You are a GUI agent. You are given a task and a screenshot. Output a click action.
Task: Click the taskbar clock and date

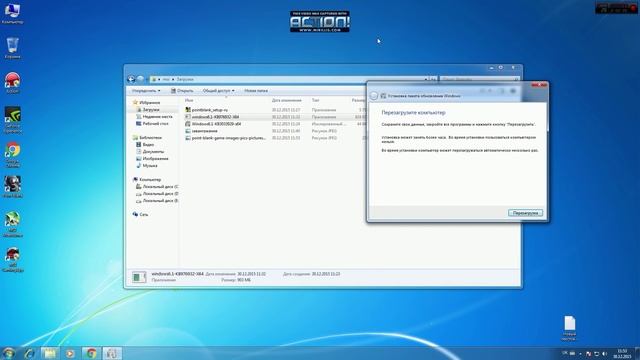[622, 353]
